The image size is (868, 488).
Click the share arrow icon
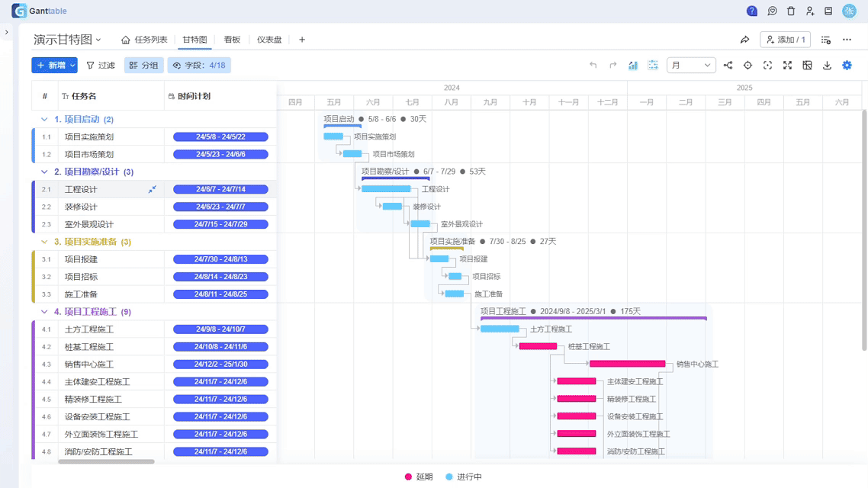(744, 40)
